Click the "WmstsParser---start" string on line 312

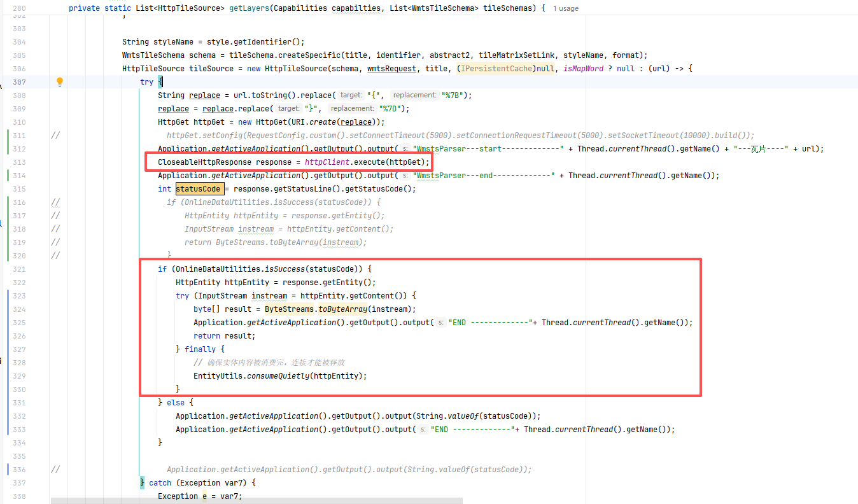pyautogui.click(x=489, y=149)
